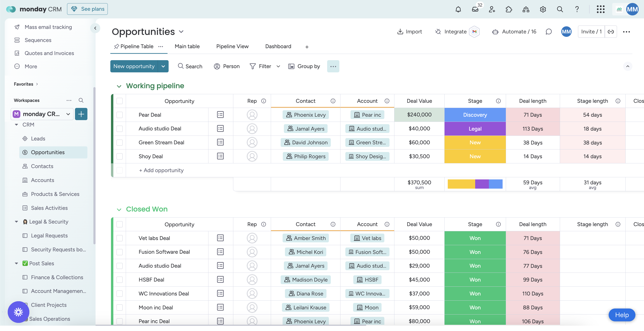Screen dimensions: 644x331
Task: Add a new board view tab
Action: (307, 47)
